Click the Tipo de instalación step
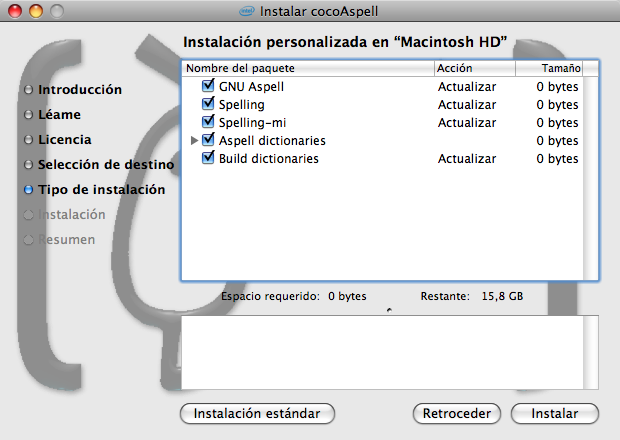 [102, 190]
